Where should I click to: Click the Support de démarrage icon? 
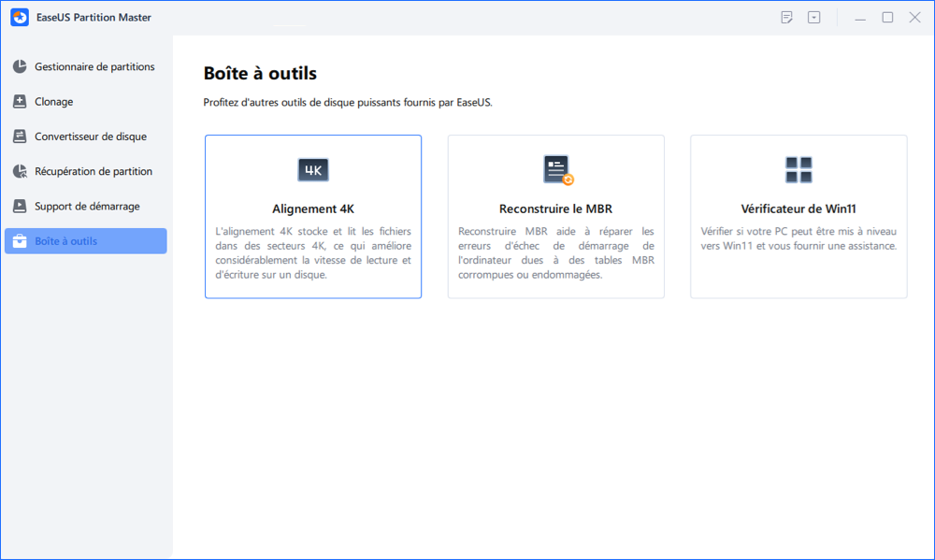pos(20,207)
